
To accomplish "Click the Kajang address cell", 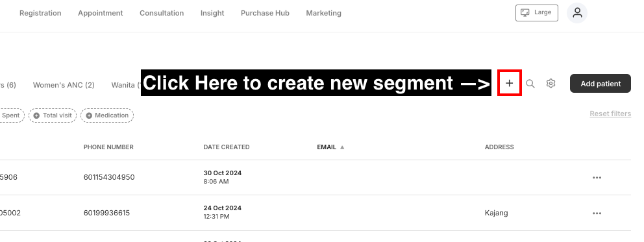I will tap(496, 213).
